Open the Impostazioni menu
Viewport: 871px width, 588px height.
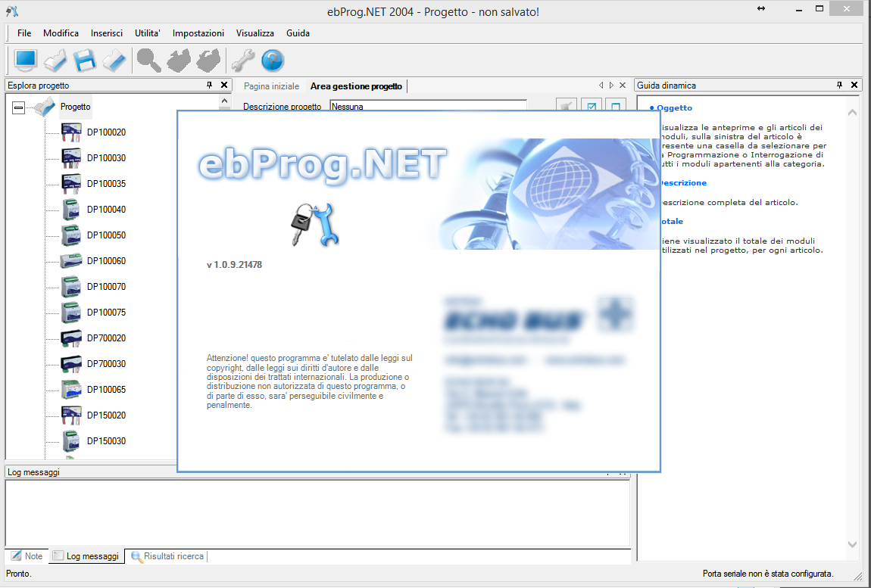(x=198, y=33)
